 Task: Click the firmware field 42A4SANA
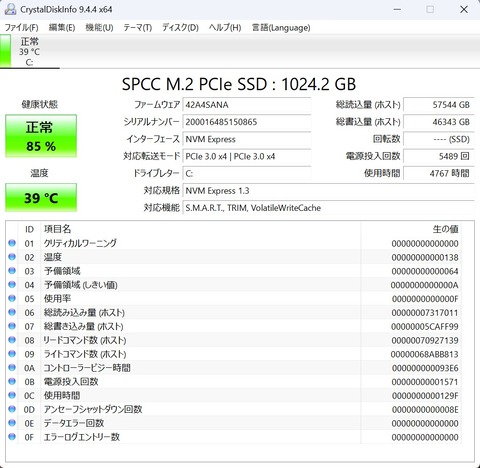point(247,105)
